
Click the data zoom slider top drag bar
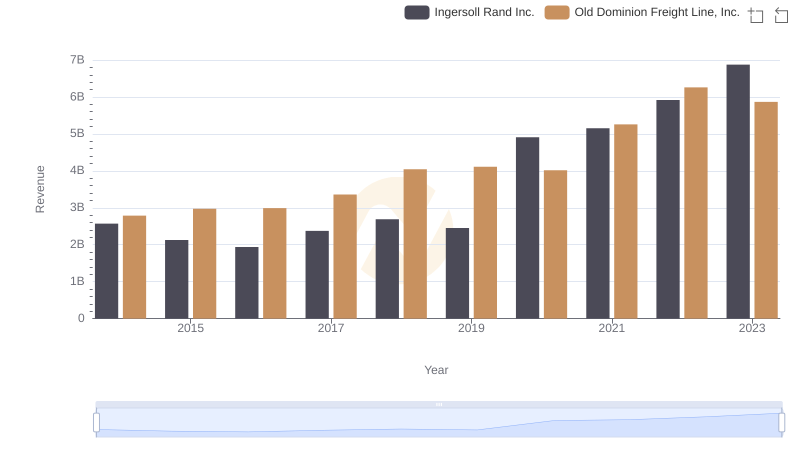(x=439, y=404)
